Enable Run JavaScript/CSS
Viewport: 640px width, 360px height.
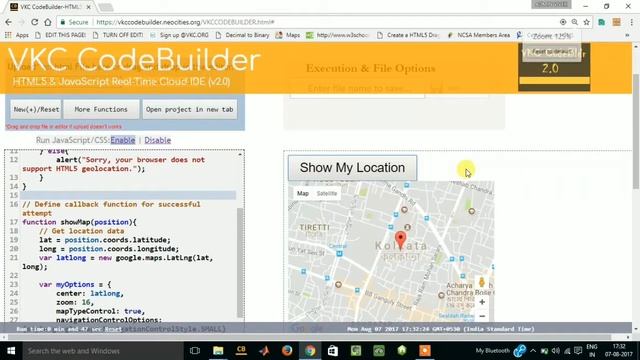122,140
